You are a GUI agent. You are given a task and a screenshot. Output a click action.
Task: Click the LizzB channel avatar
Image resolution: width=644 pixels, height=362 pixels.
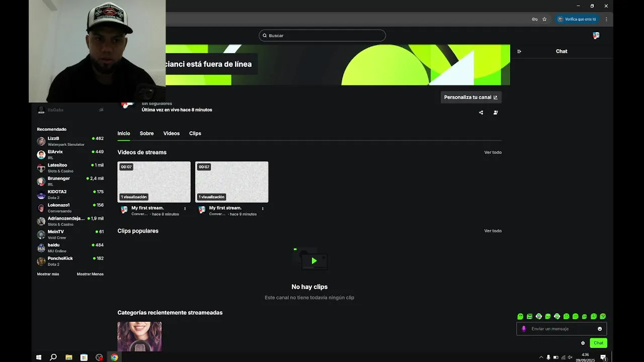tap(41, 141)
